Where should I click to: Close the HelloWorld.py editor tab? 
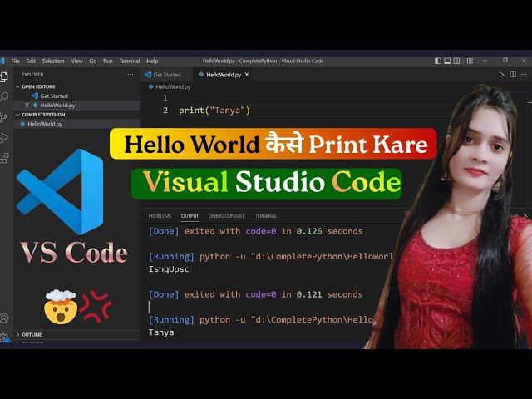(x=247, y=75)
